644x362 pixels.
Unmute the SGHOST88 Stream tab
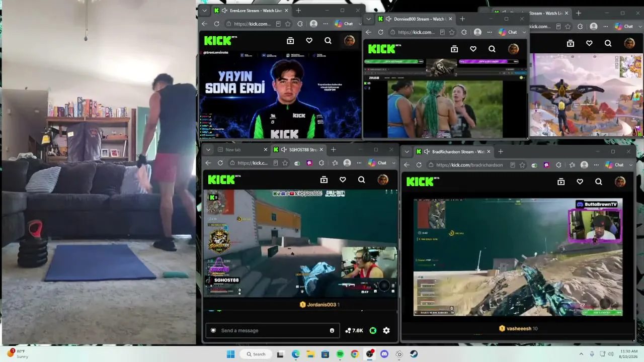pos(284,150)
